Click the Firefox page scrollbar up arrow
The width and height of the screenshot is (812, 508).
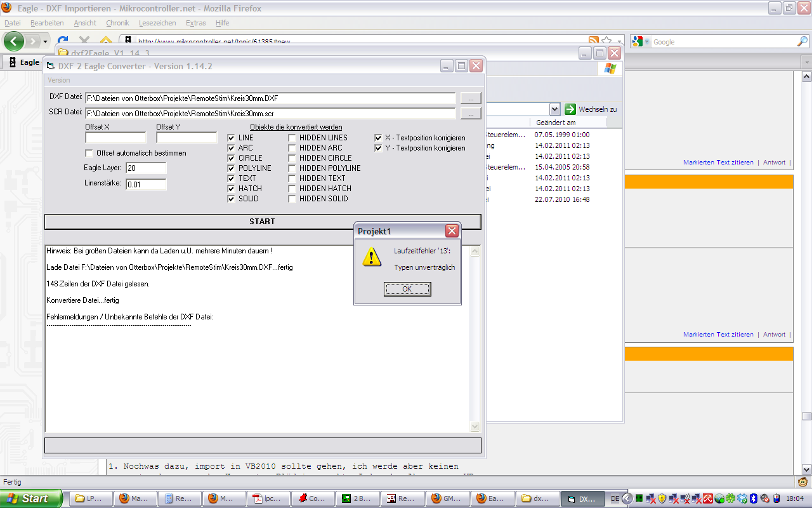pos(806,77)
